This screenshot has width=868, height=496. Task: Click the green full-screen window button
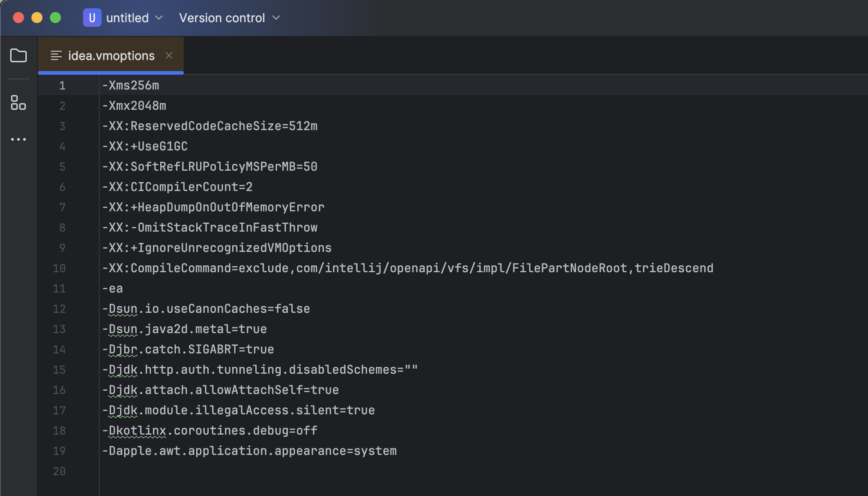coord(55,18)
